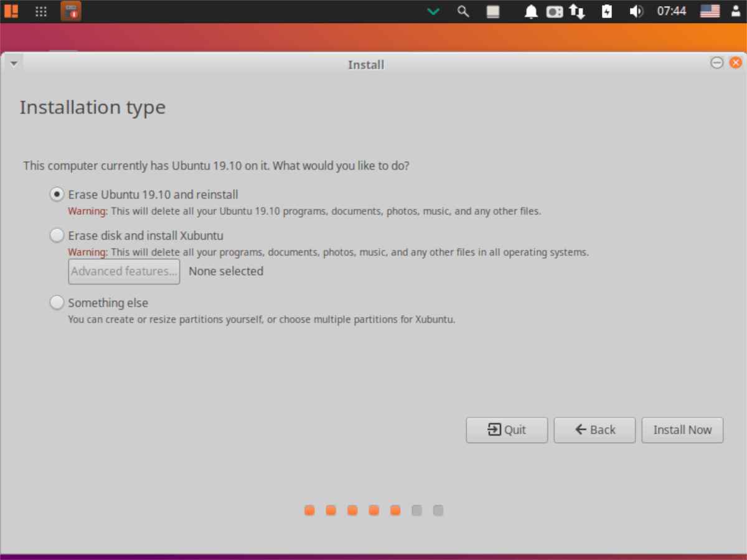Minimize the Install window
Screen dimensions: 747x560
tap(717, 63)
